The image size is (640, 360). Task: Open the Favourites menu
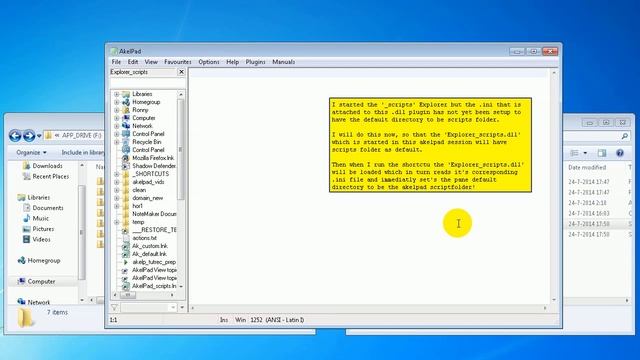pyautogui.click(x=178, y=62)
